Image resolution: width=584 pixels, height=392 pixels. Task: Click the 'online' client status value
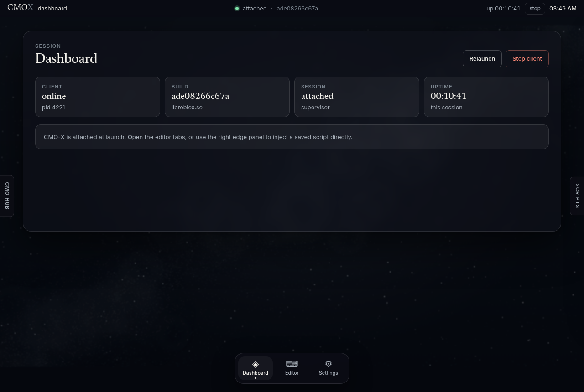click(54, 96)
